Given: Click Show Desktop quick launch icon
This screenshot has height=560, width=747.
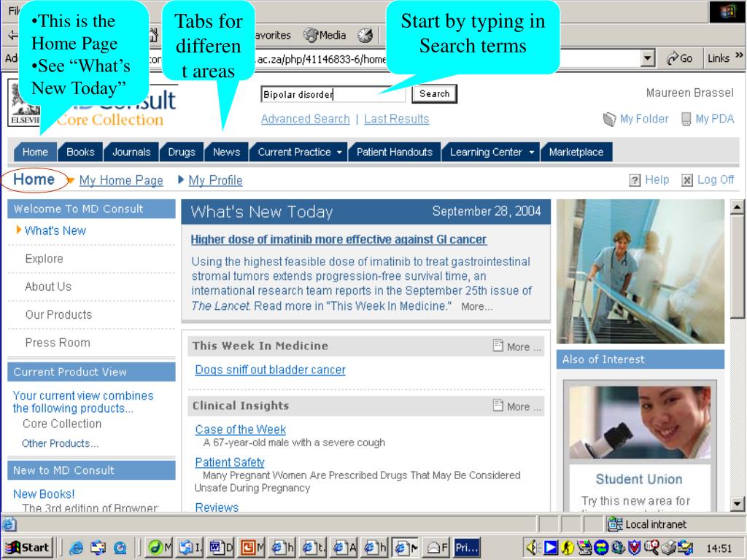Looking at the screenshot, I should point(98,548).
